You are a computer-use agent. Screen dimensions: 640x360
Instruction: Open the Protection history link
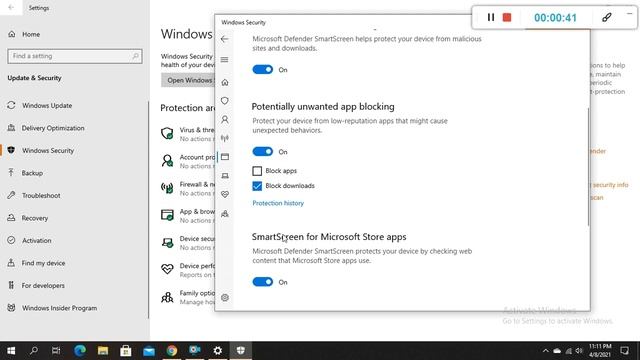278,203
